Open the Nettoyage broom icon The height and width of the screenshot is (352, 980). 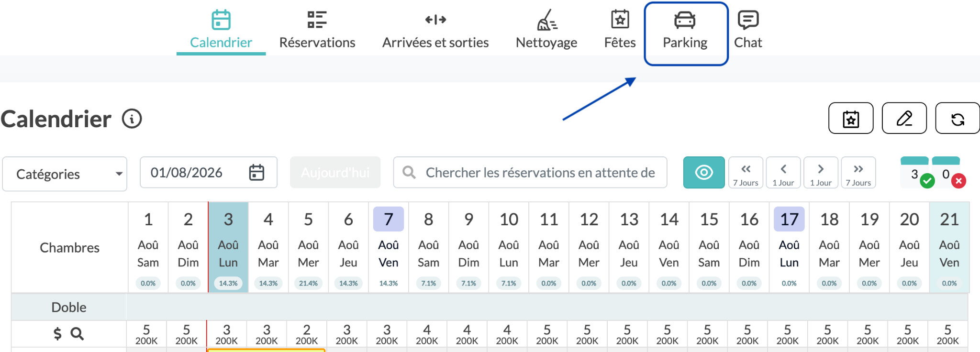[x=546, y=20]
